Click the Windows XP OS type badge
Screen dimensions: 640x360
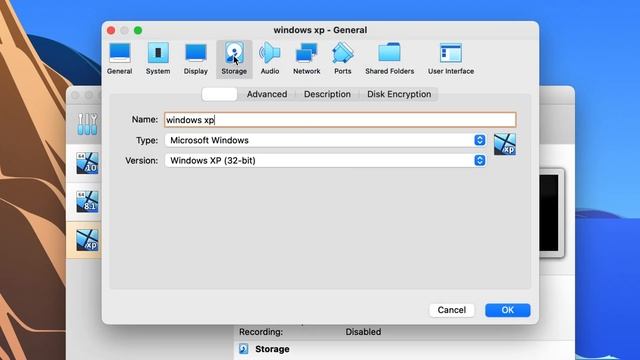pyautogui.click(x=505, y=144)
